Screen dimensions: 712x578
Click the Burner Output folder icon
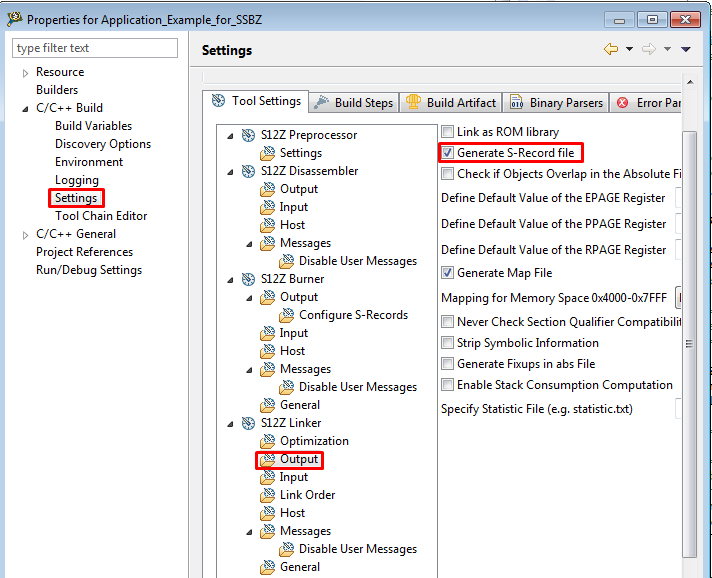tap(267, 297)
